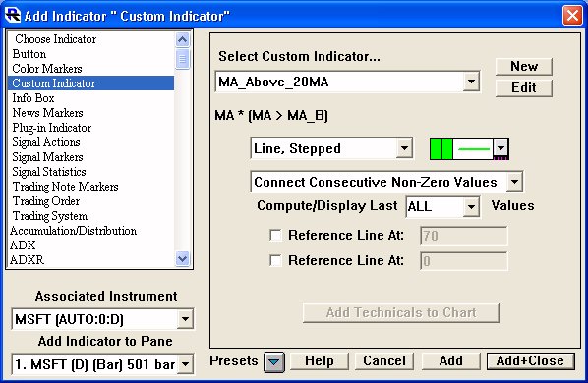The image size is (588, 383).
Task: Open Associated Instrument MSFT dropdown
Action: click(x=185, y=319)
